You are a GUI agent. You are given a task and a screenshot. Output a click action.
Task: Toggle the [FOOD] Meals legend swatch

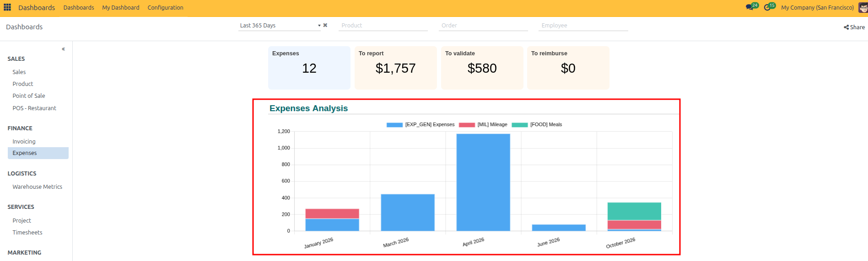coord(520,125)
